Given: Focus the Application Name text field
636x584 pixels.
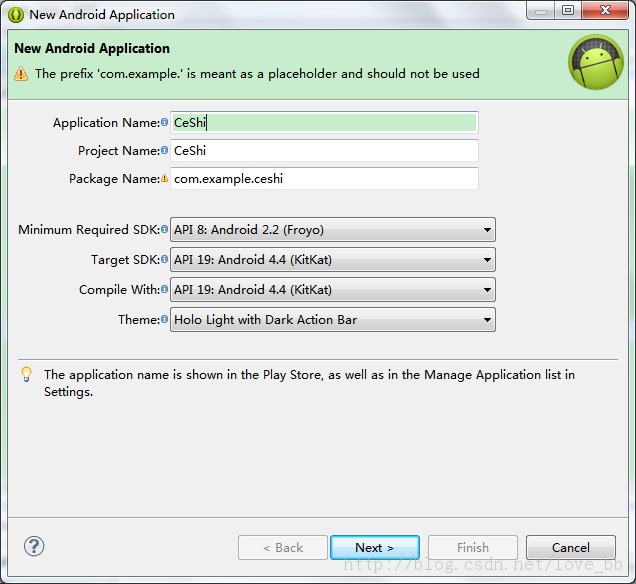Looking at the screenshot, I should pyautogui.click(x=324, y=122).
